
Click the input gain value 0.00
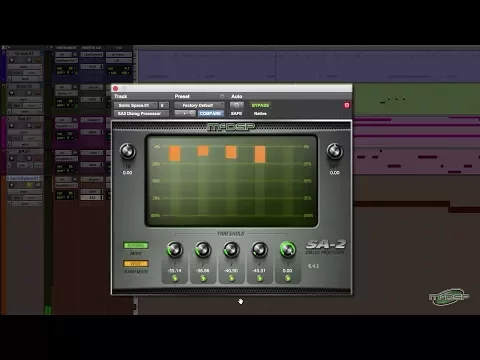coord(128,173)
